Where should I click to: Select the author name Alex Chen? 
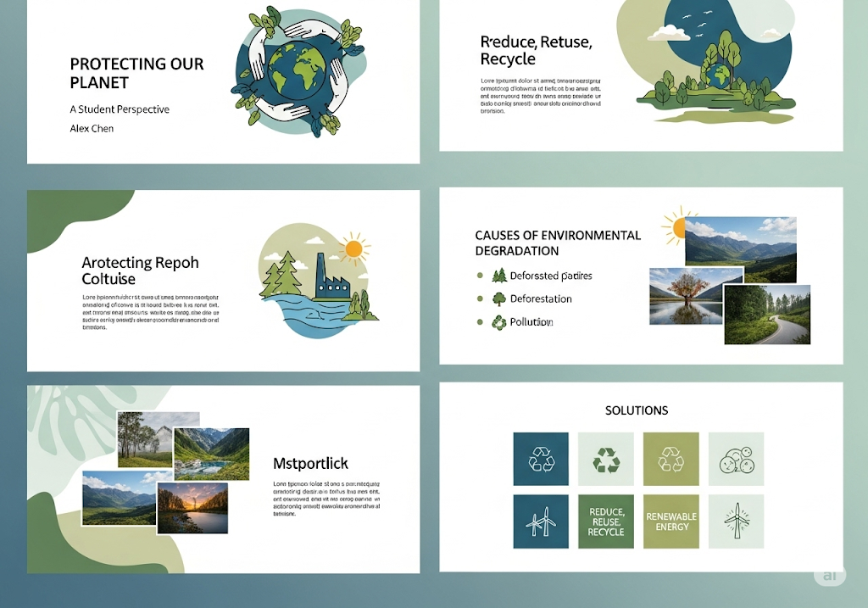[x=92, y=128]
